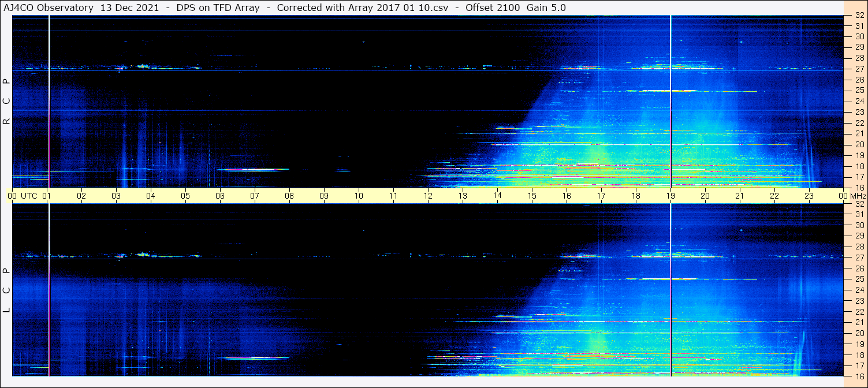The width and height of the screenshot is (868, 388).
Task: Click the 30 MHz label of LCP panel
Action: 859,225
